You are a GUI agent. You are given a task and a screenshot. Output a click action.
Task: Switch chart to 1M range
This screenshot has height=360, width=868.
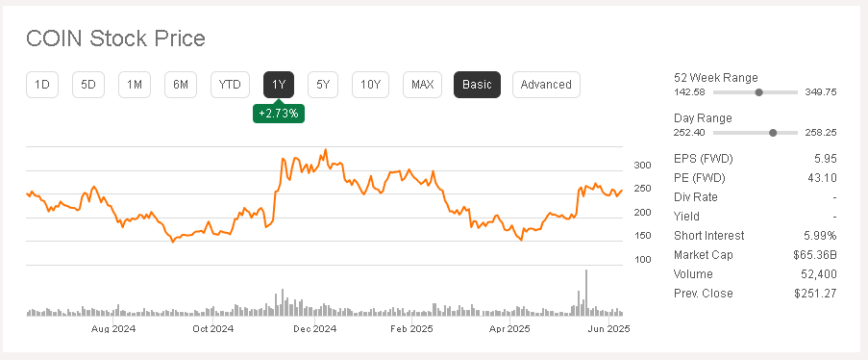(135, 85)
